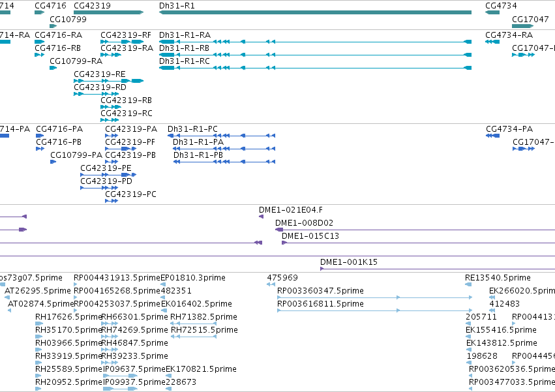555x392 pixels.
Task: Select EST EP01810.3prime label
Action: pyautogui.click(x=193, y=278)
